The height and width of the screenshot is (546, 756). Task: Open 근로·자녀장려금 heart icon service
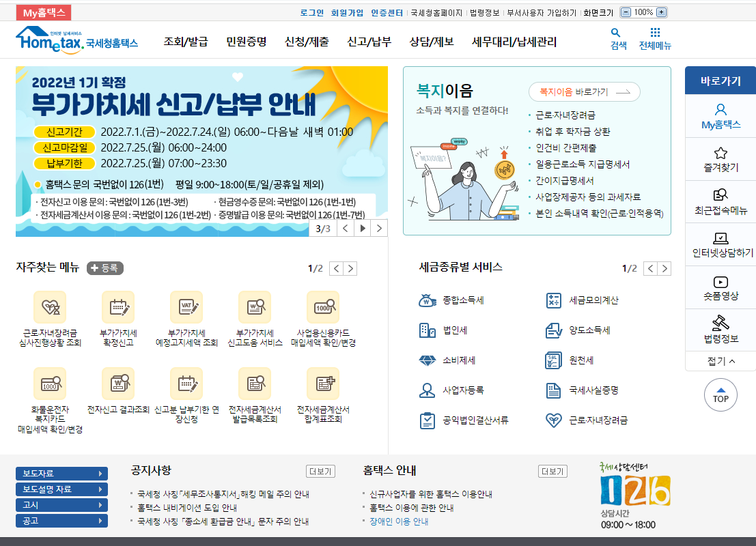tap(586, 420)
